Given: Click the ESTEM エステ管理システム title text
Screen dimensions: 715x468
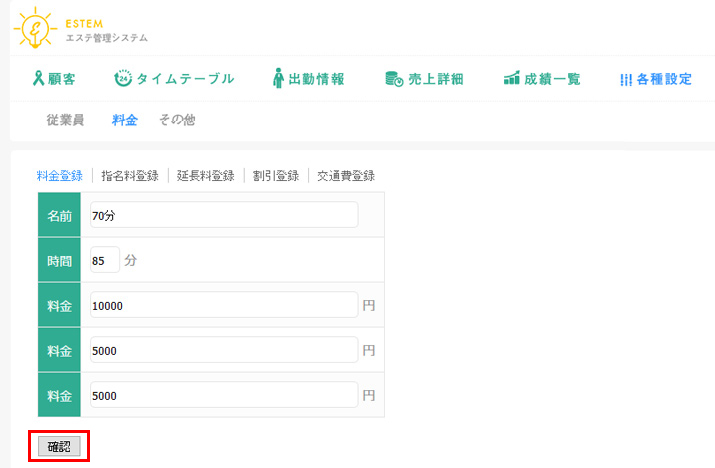Looking at the screenshot, I should pyautogui.click(x=105, y=30).
